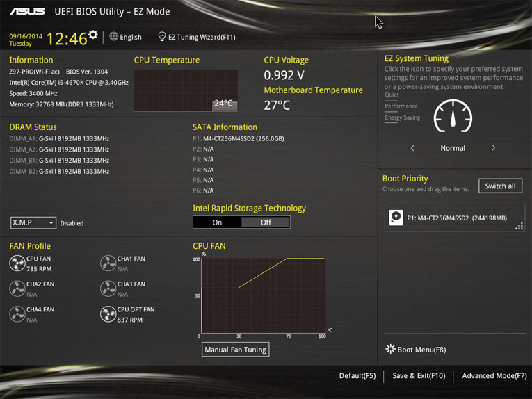Click SATA P4: N/A entry
The image size is (532, 399).
(x=203, y=170)
